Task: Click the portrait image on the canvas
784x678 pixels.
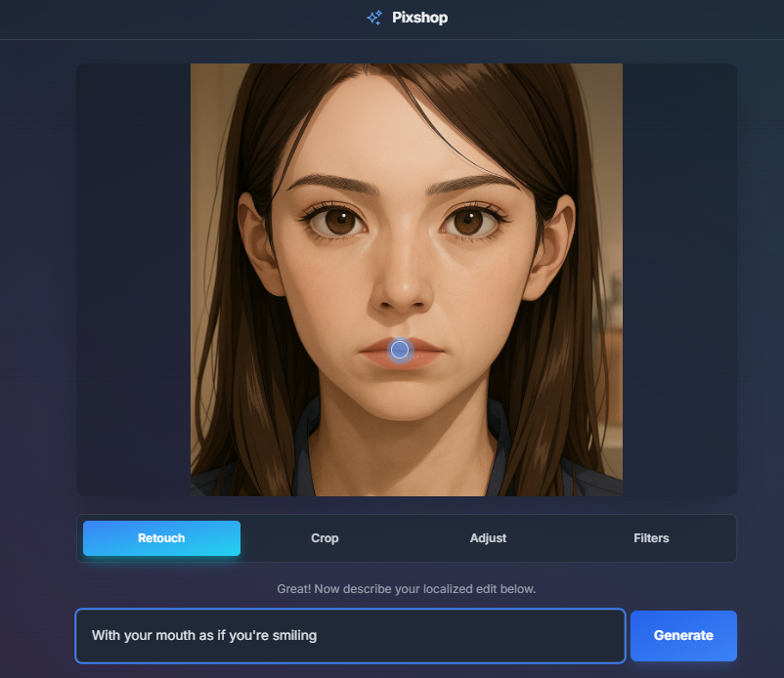Action: pyautogui.click(x=407, y=279)
